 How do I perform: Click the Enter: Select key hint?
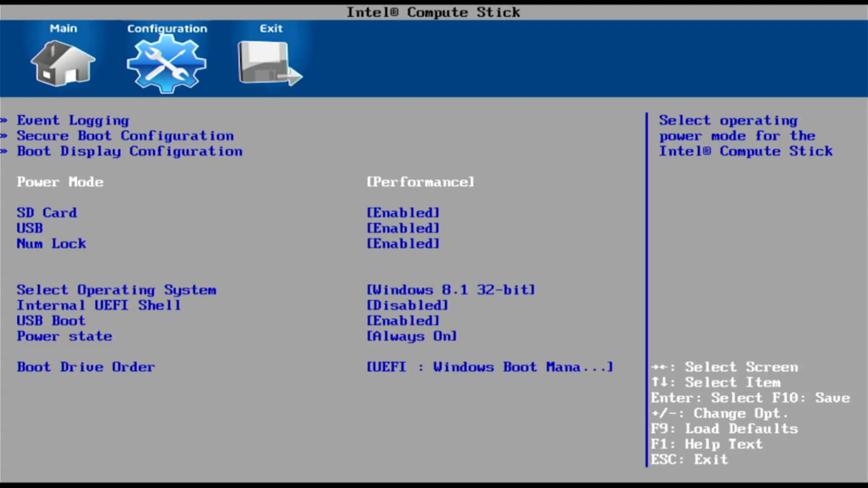point(707,398)
